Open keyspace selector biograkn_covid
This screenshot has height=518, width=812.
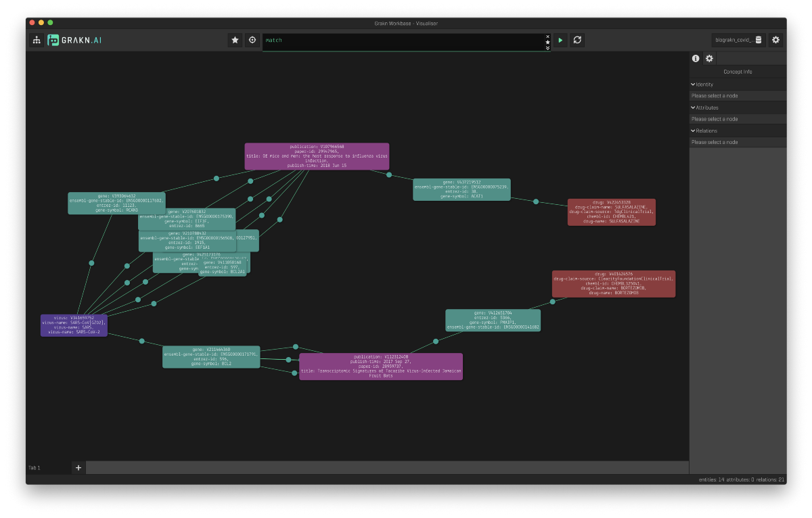point(738,40)
